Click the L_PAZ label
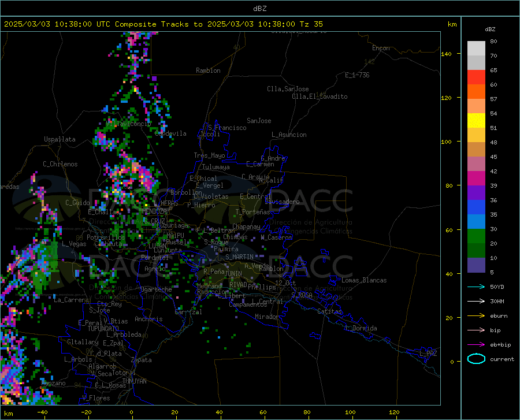Viewport: 520px width, 420px height. pyautogui.click(x=428, y=354)
